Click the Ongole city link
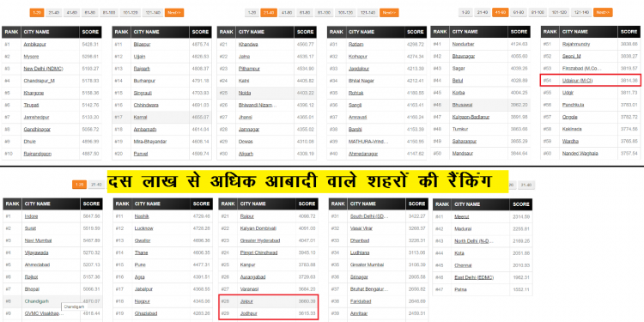 pyautogui.click(x=569, y=117)
